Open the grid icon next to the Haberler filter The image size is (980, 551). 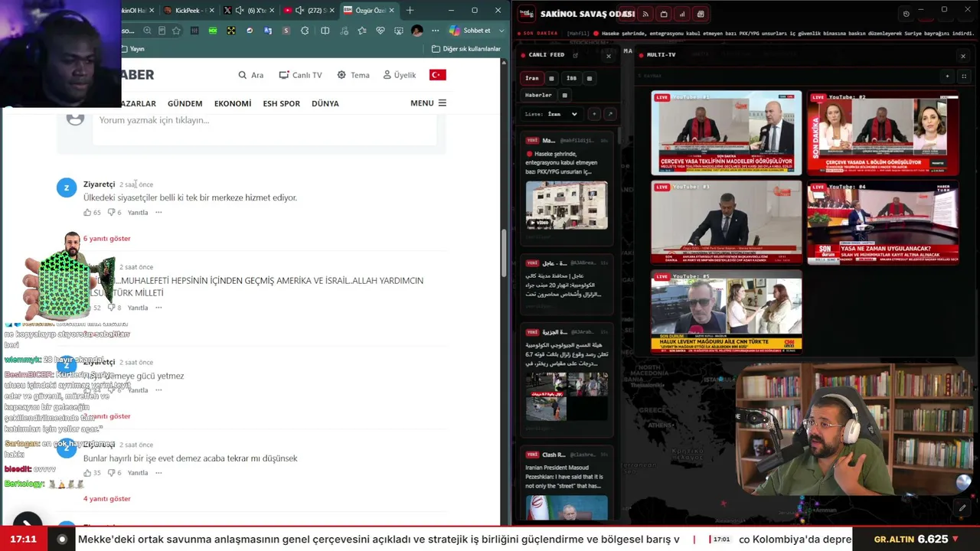[564, 96]
